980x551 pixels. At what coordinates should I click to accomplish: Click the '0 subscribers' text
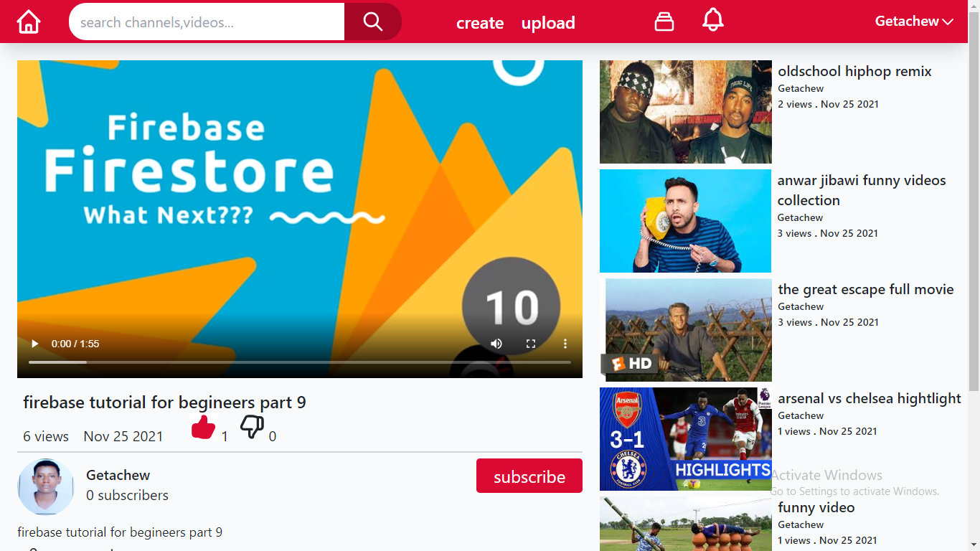(127, 495)
